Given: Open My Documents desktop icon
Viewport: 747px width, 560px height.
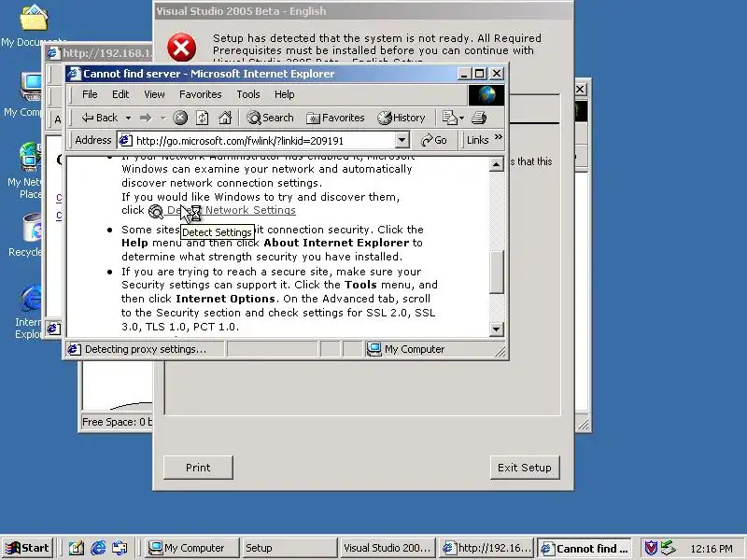Looking at the screenshot, I should [x=34, y=25].
